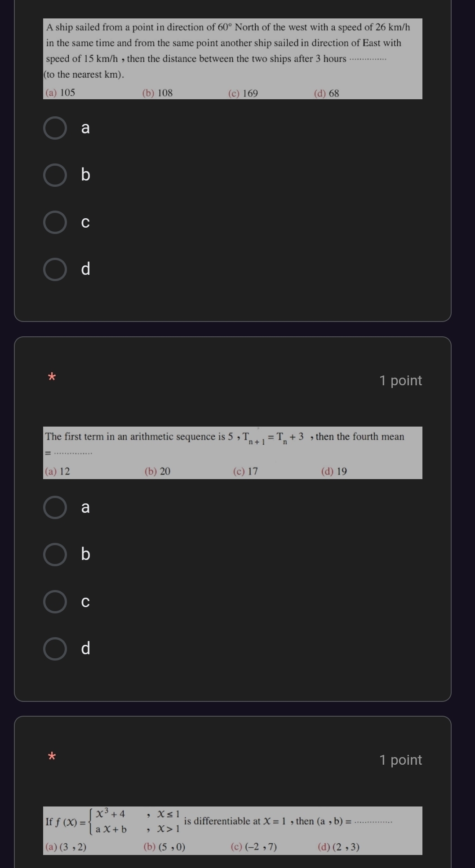Screen dimensions: 475x868
Task: Click the label text 'a' under ship question
Action: click(85, 128)
